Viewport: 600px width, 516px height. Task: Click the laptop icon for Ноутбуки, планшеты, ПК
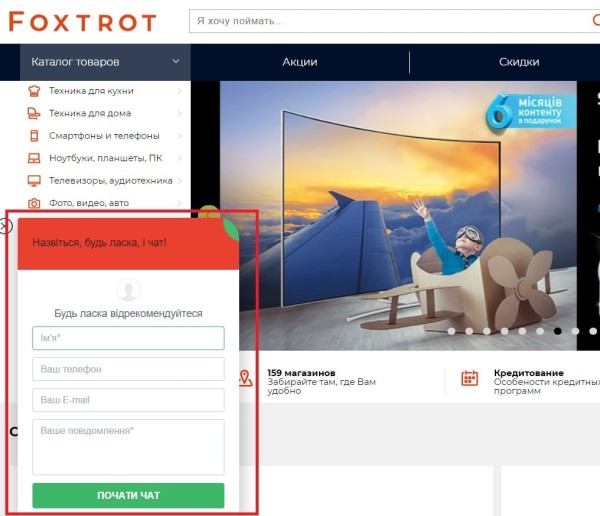(x=34, y=158)
